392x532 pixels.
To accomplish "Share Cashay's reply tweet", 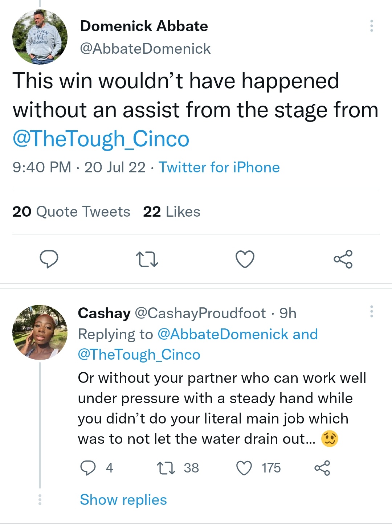I will coord(322,468).
